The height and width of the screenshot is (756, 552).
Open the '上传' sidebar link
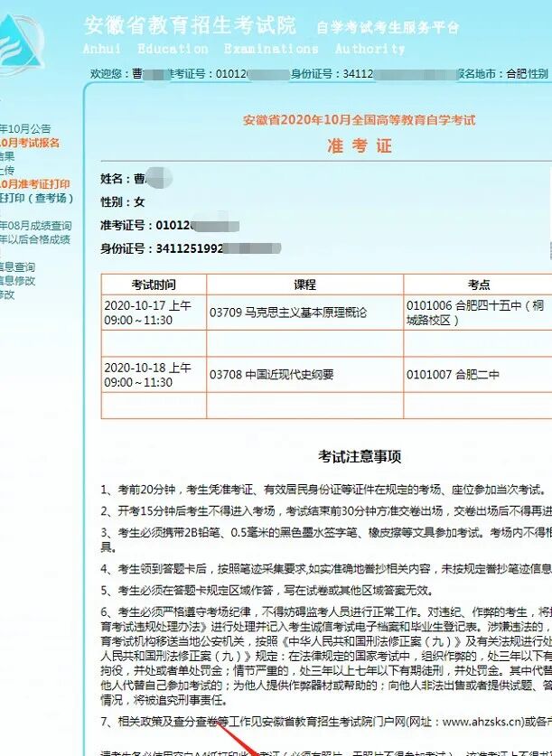click(7, 170)
